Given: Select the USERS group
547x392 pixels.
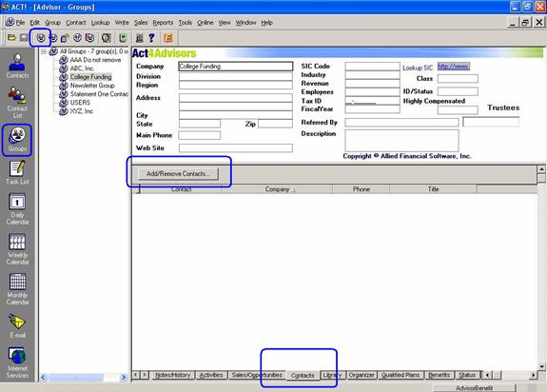Looking at the screenshot, I should [80, 103].
